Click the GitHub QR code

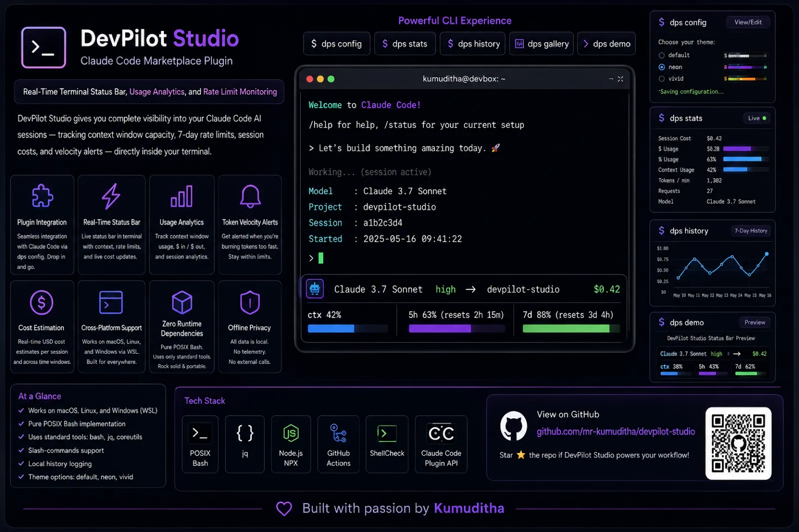pyautogui.click(x=738, y=443)
